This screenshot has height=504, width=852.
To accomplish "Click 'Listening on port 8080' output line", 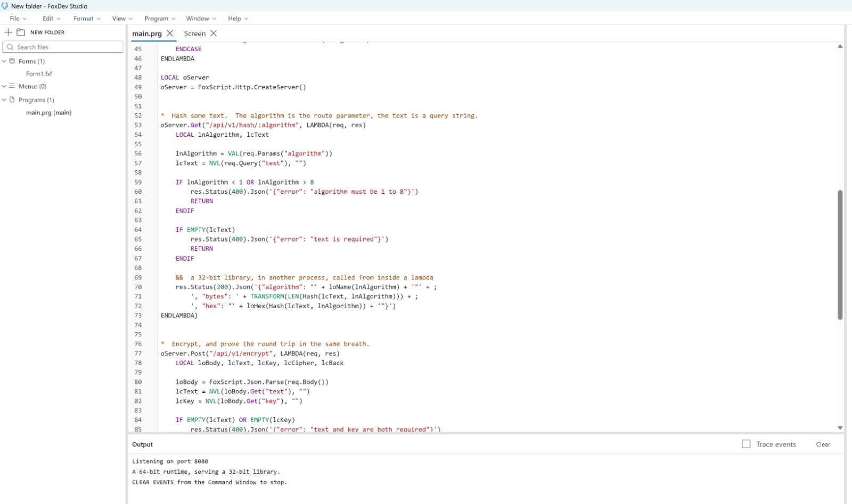I will click(x=170, y=461).
